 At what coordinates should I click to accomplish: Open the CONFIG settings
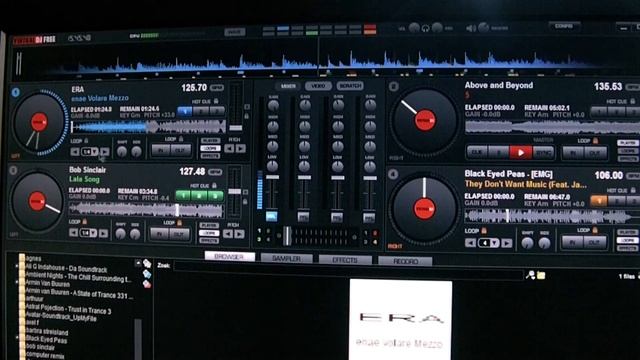[x=564, y=26]
